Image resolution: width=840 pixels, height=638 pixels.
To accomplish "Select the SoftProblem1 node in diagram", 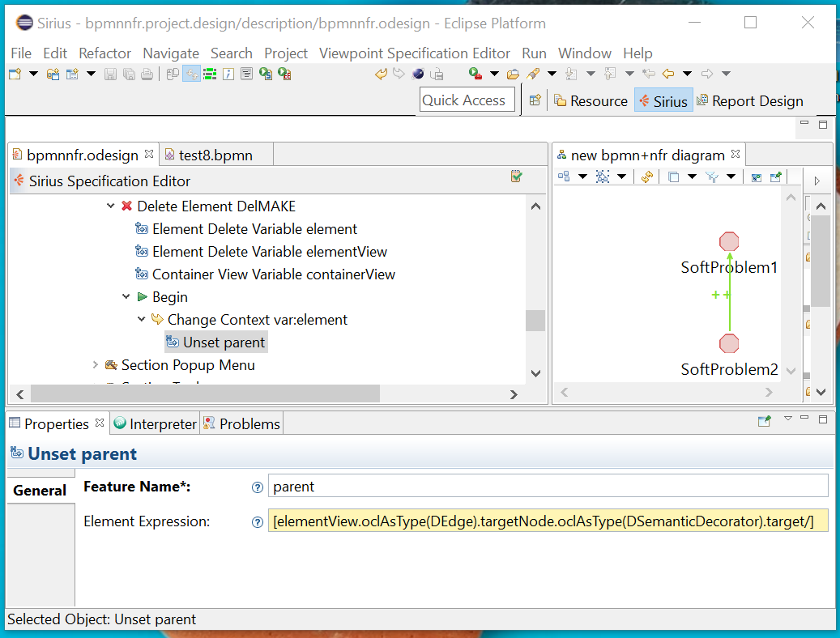I will [x=728, y=242].
